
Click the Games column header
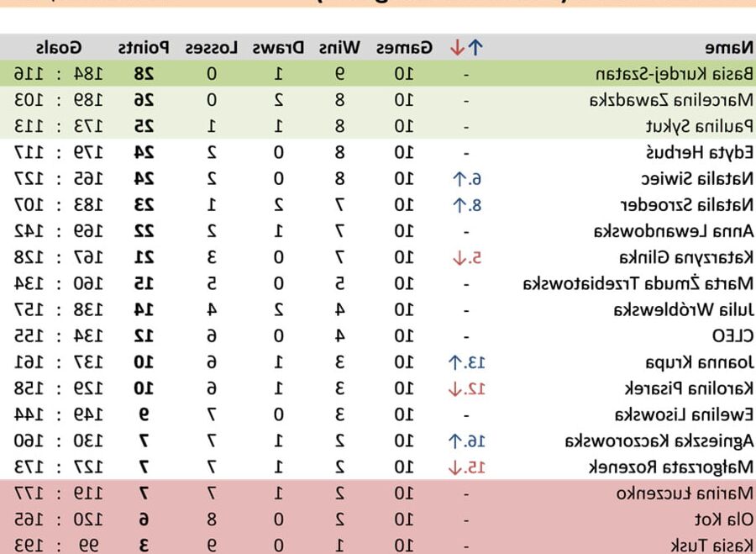point(404,47)
